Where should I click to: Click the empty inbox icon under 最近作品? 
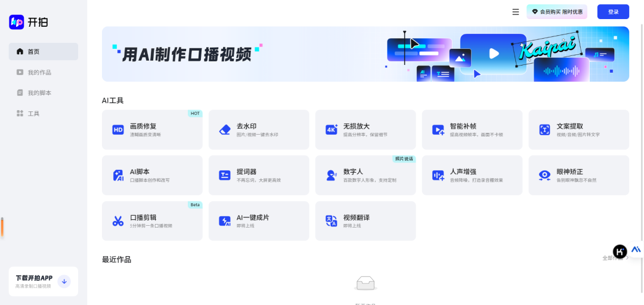tap(366, 283)
